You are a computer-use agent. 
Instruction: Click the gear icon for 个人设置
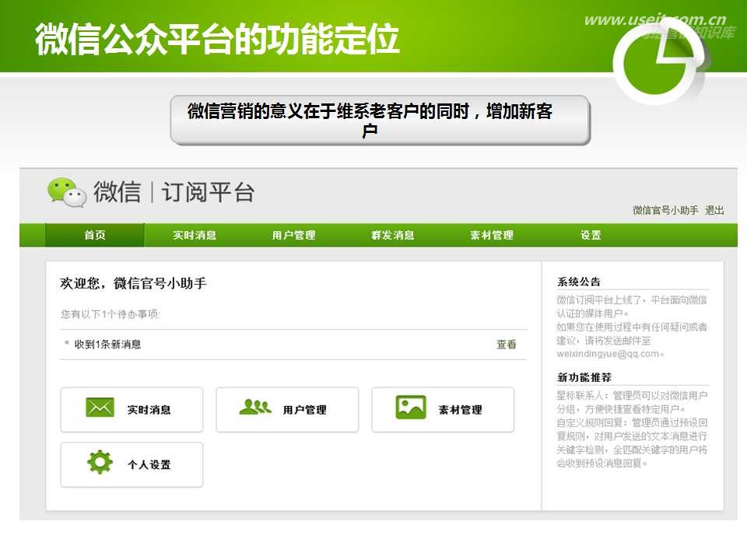click(x=100, y=462)
